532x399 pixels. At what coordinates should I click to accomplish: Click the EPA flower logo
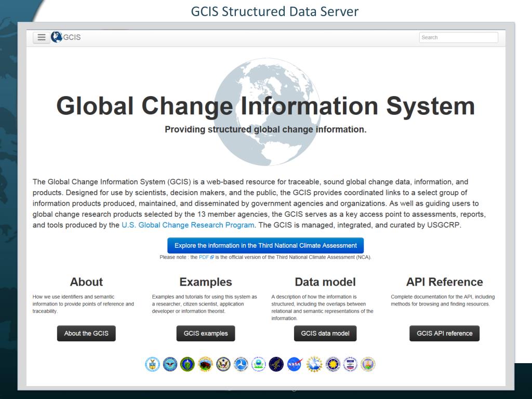[259, 364]
